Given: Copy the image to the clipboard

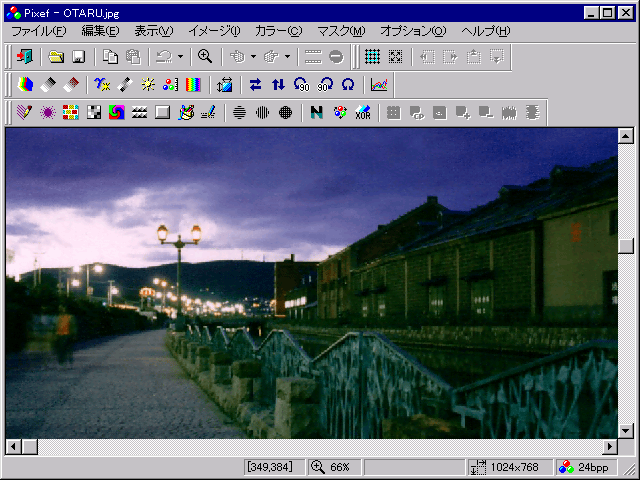Looking at the screenshot, I should click(110, 56).
